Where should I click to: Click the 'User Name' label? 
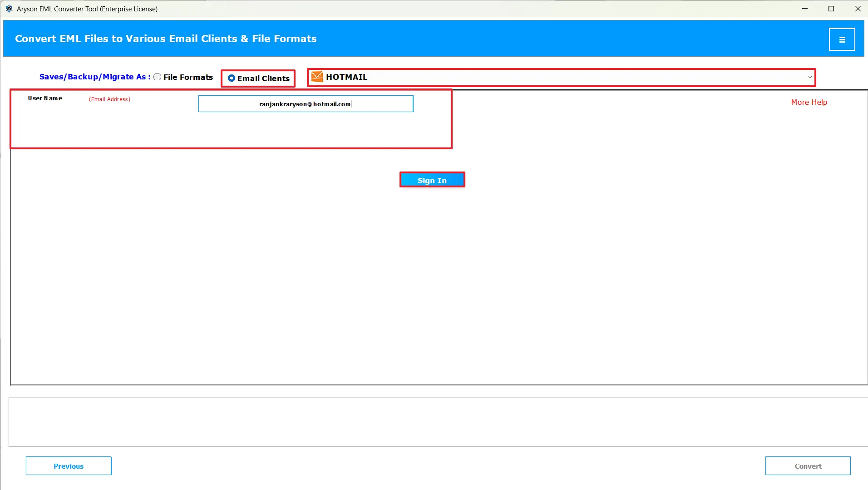click(x=45, y=98)
